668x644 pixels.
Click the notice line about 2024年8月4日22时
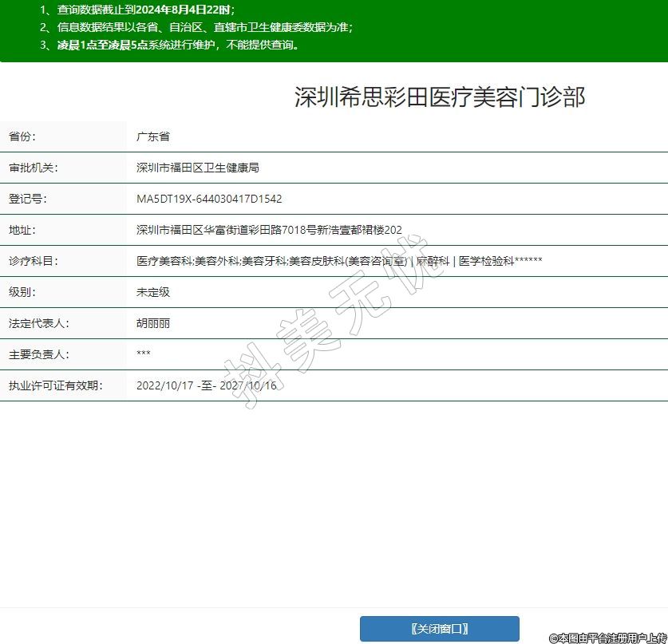tap(138, 10)
